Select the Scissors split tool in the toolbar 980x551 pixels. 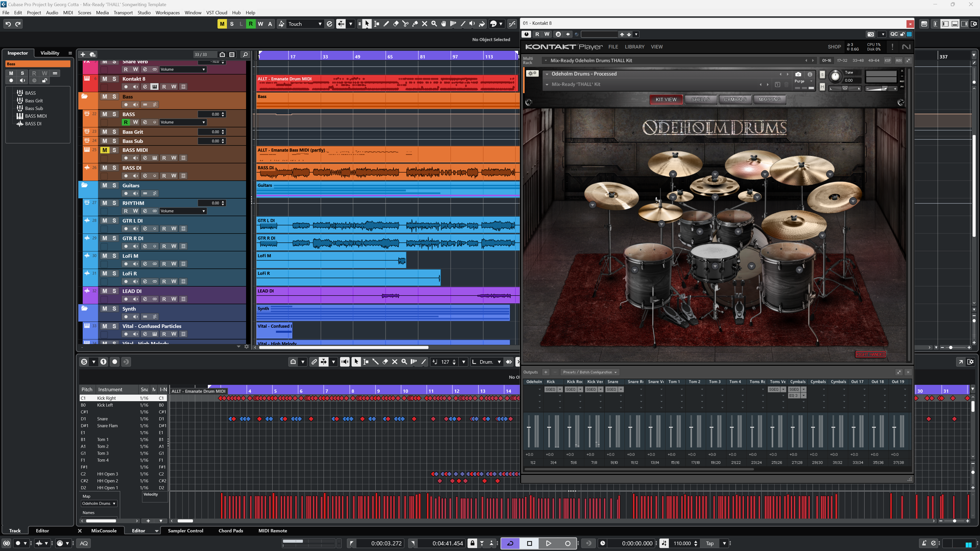[405, 24]
